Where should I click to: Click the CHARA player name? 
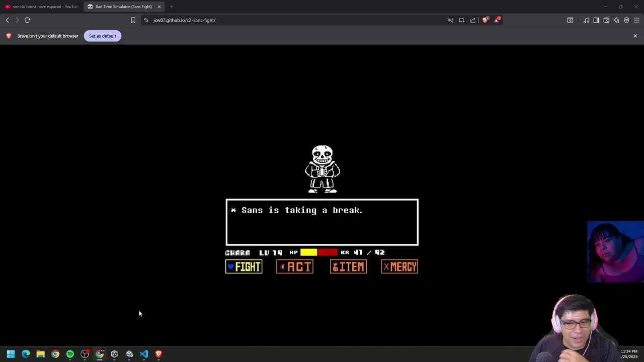click(237, 252)
